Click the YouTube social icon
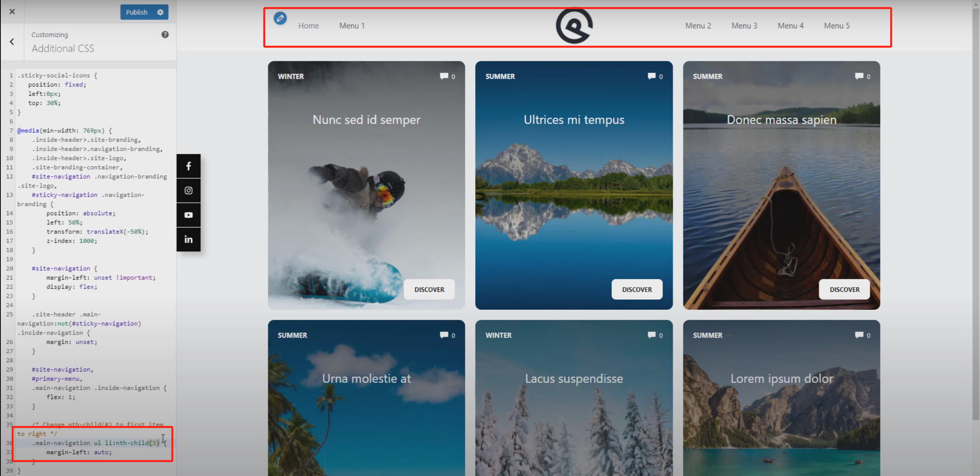This screenshot has width=980, height=476. click(x=188, y=215)
